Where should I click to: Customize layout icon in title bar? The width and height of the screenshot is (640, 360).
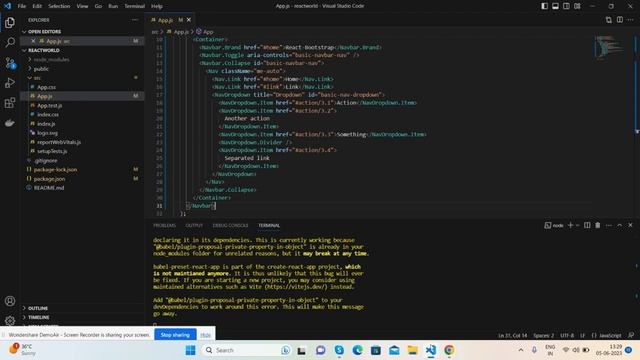(577, 6)
